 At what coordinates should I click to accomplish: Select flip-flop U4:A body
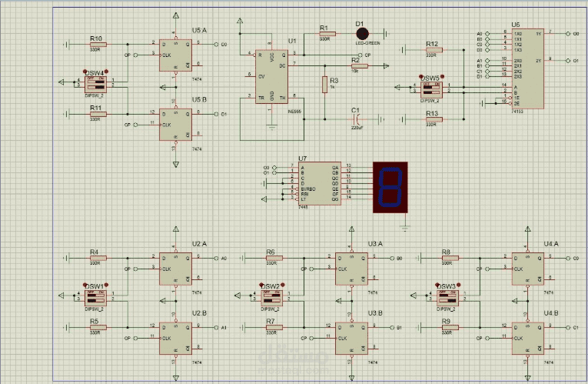click(528, 269)
